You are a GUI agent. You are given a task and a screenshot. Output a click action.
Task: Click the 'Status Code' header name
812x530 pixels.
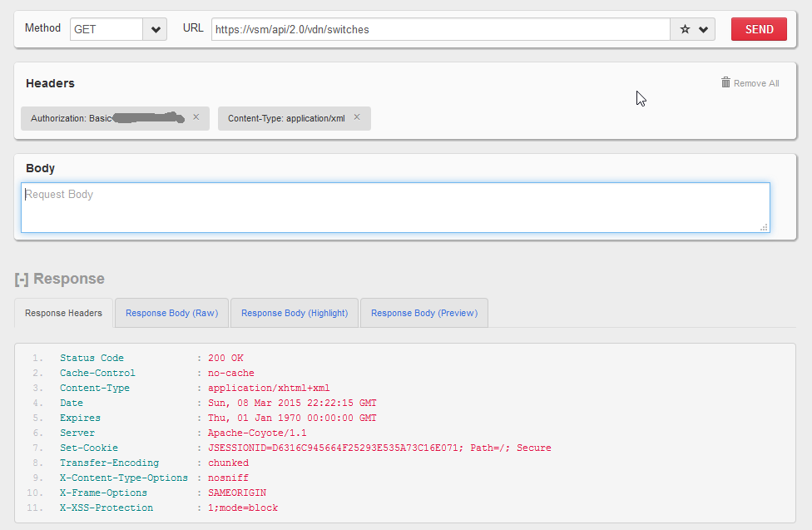pyautogui.click(x=92, y=358)
